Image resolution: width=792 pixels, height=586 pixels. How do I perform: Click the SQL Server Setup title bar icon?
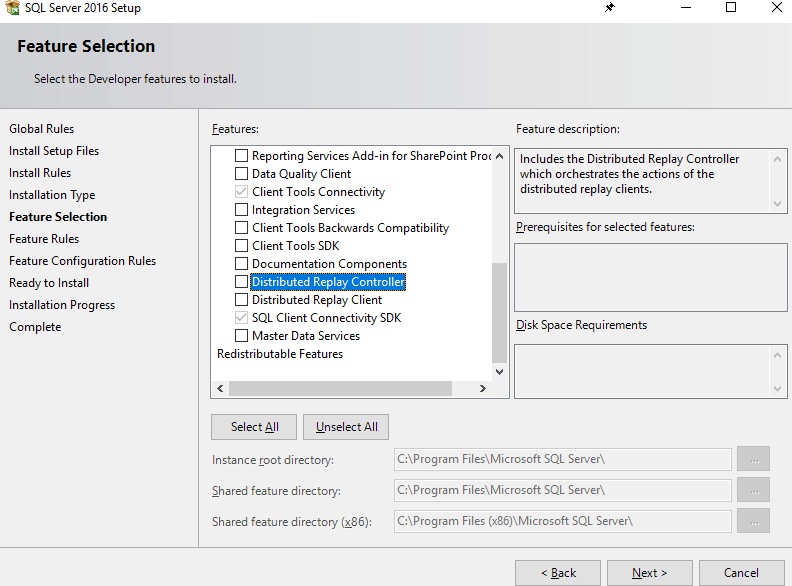12,7
